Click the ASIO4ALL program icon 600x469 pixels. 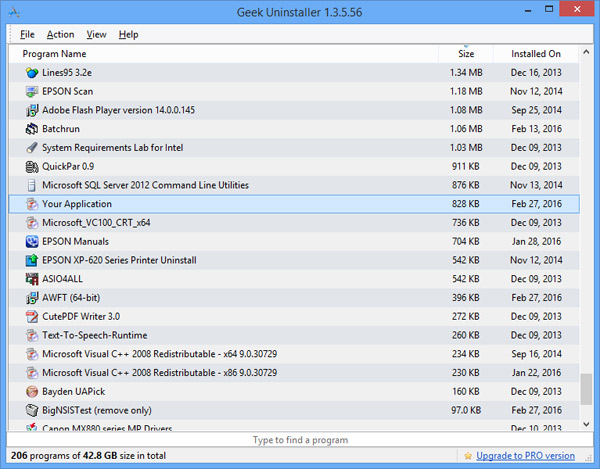click(31, 279)
